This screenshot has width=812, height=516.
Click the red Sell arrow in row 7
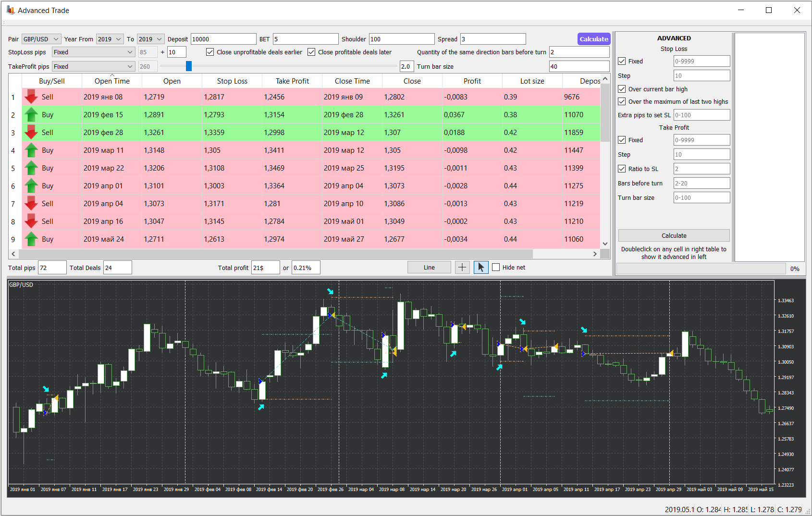tap(31, 203)
